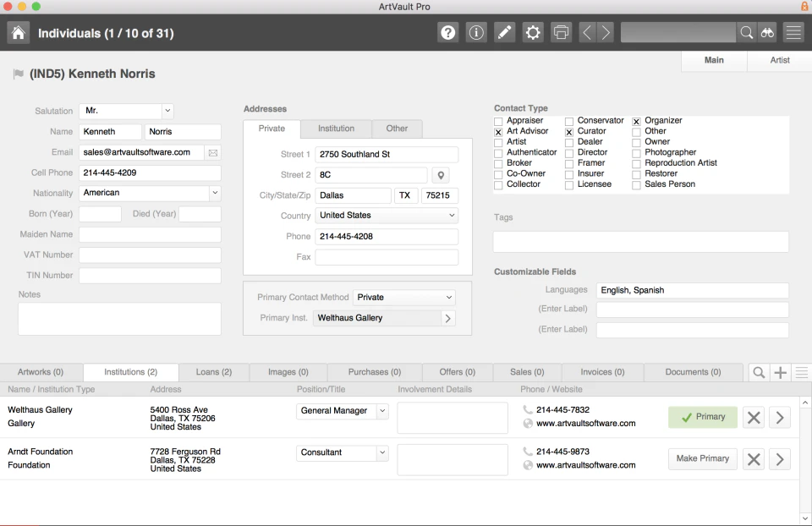Open the Institution address tab
Image resolution: width=812 pixels, height=526 pixels.
[334, 129]
